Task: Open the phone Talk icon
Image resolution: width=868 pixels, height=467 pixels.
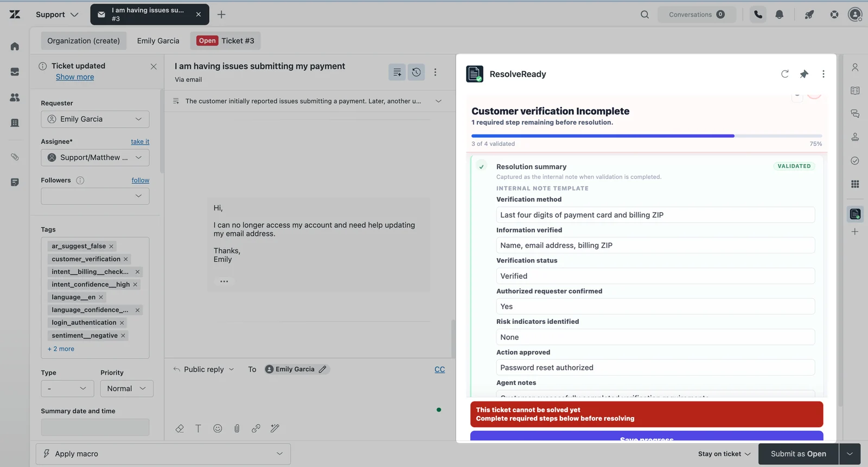Action: click(x=758, y=15)
